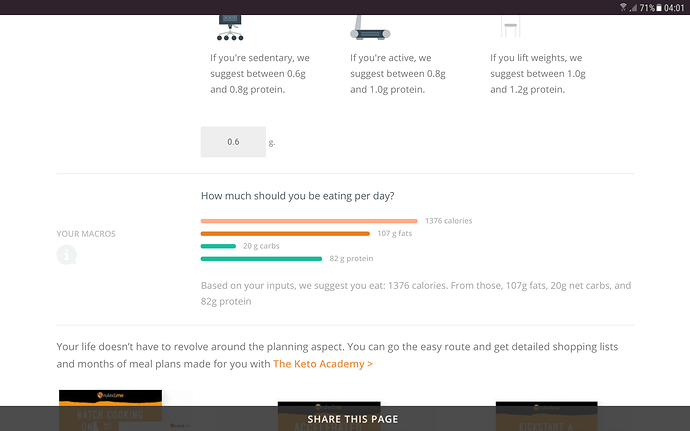The image size is (690, 431).
Task: Click the 1376 calories bar
Action: pyautogui.click(x=309, y=221)
